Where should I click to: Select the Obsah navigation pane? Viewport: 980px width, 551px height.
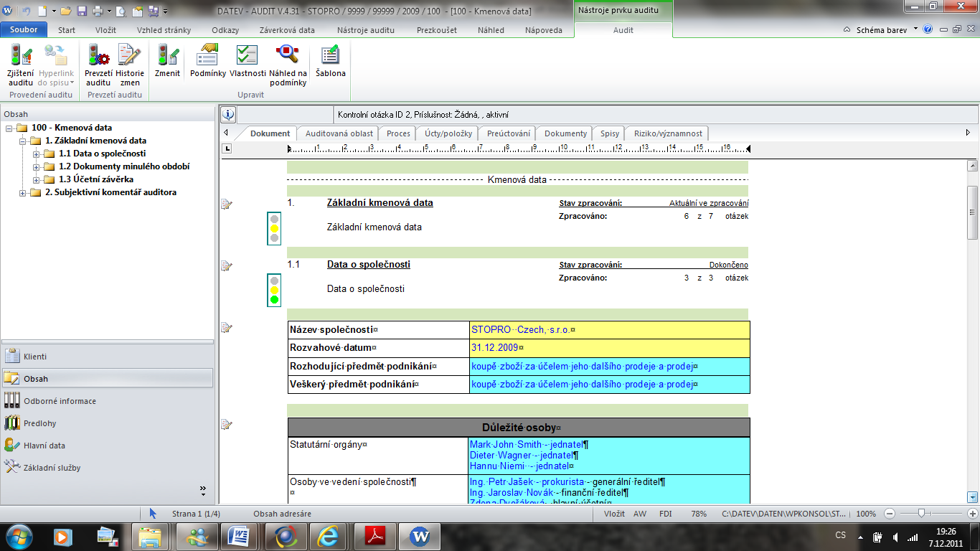click(x=107, y=379)
